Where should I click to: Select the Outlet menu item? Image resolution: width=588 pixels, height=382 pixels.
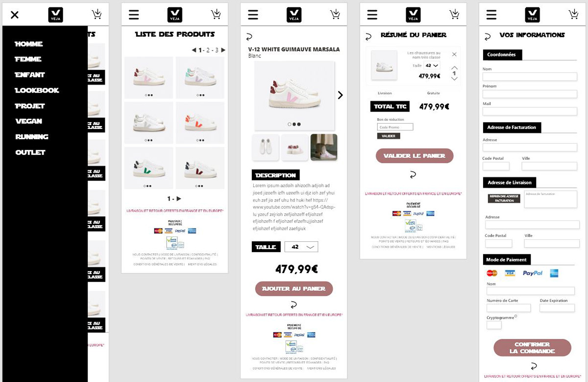click(x=30, y=153)
